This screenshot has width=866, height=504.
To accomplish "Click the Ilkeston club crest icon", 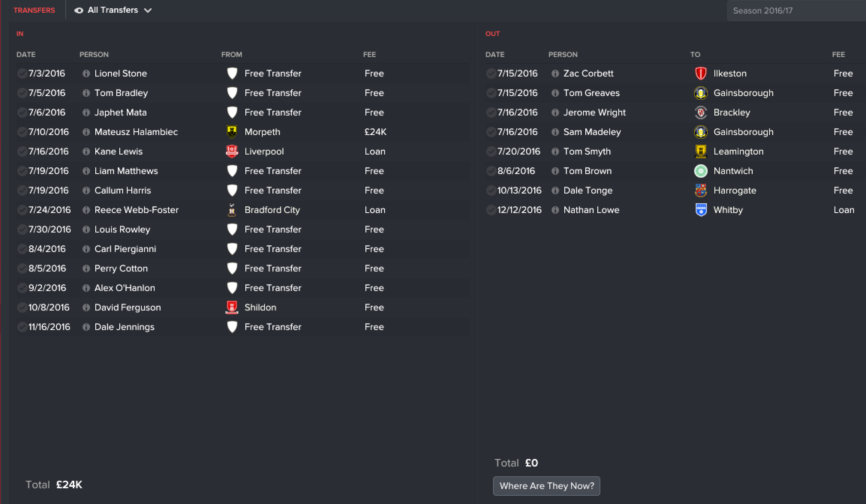I will coord(701,73).
